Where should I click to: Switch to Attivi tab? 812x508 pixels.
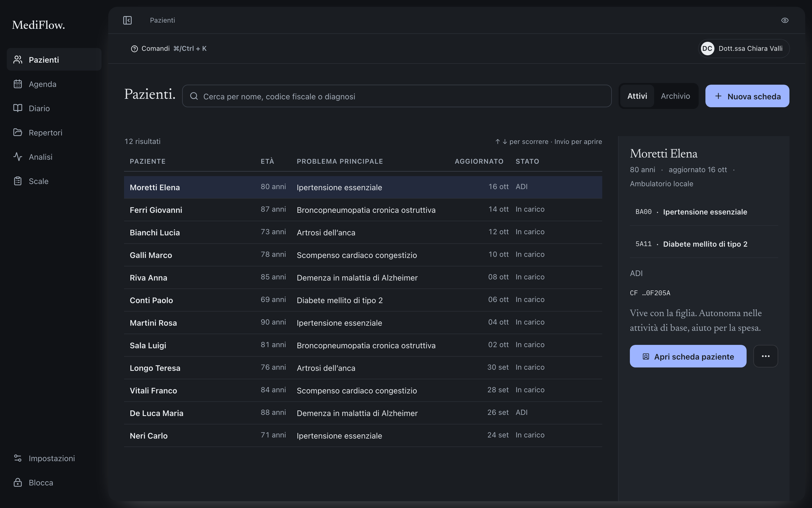click(x=637, y=96)
